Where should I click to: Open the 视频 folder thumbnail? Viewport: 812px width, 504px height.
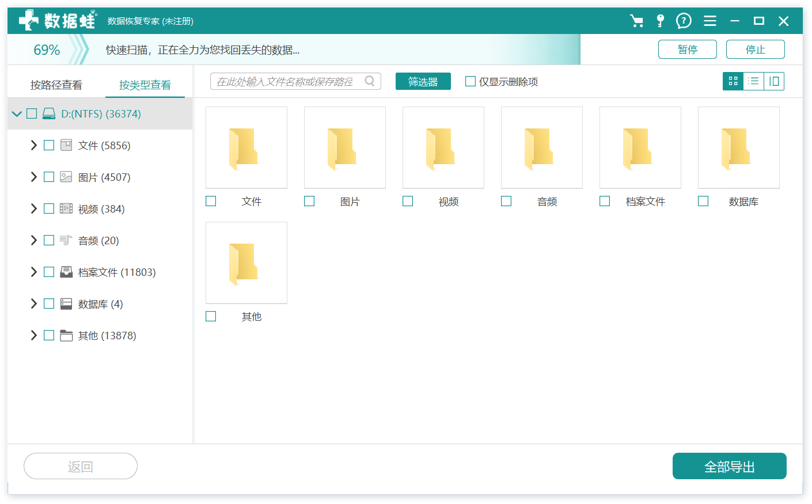443,147
